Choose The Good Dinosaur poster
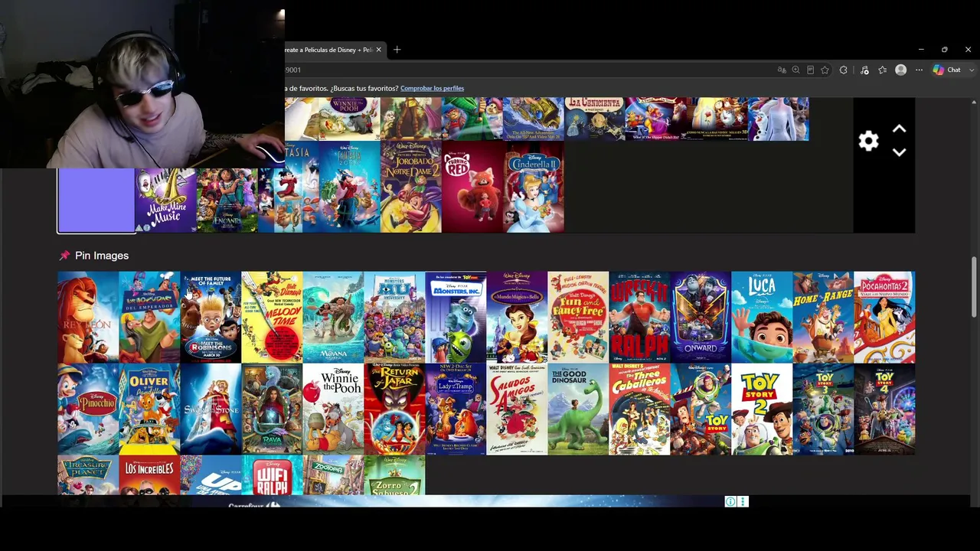Image resolution: width=980 pixels, height=551 pixels. [x=578, y=409]
